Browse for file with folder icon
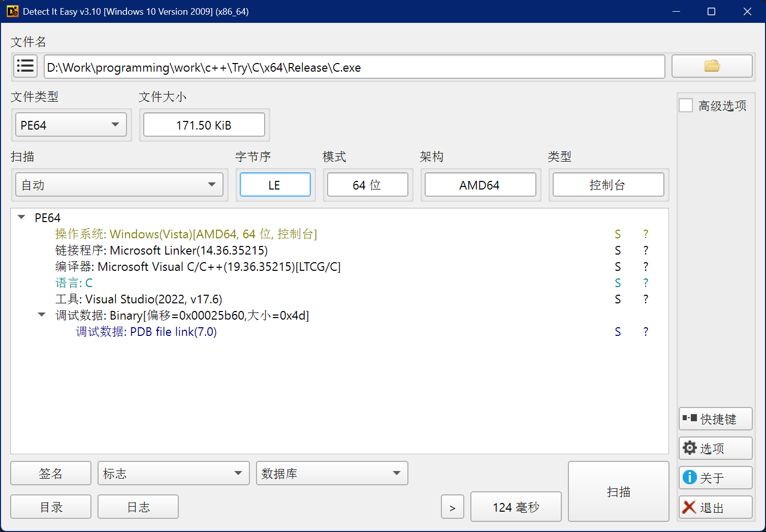This screenshot has width=766, height=532. pos(712,67)
